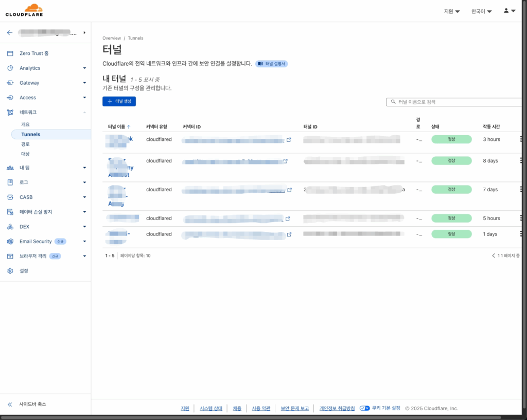Expand the 로그 menu arrow
The width and height of the screenshot is (527, 420).
tap(85, 182)
